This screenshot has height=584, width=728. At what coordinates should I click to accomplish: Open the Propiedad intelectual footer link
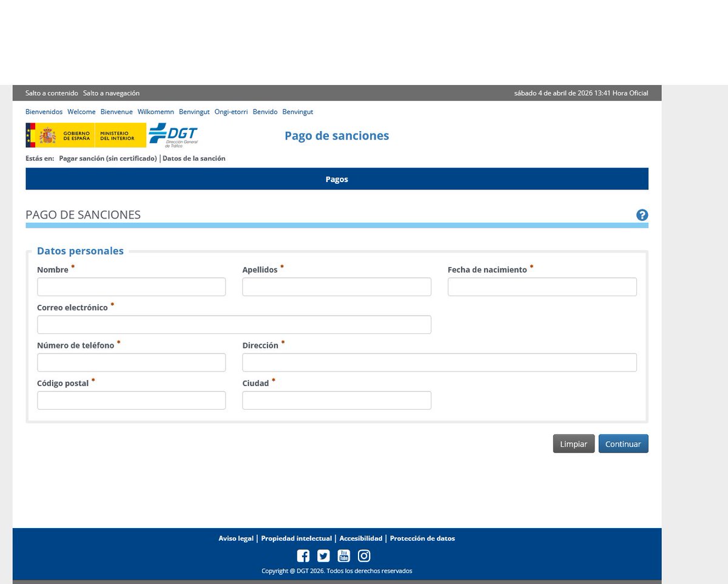click(297, 538)
